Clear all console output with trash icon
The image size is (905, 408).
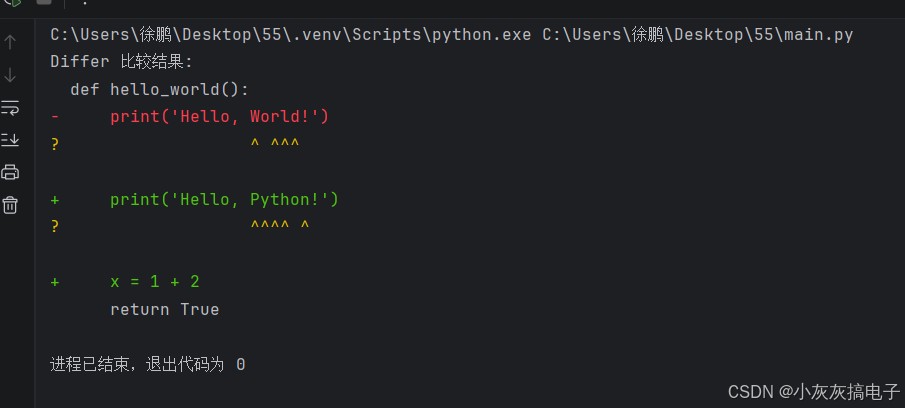(10, 205)
